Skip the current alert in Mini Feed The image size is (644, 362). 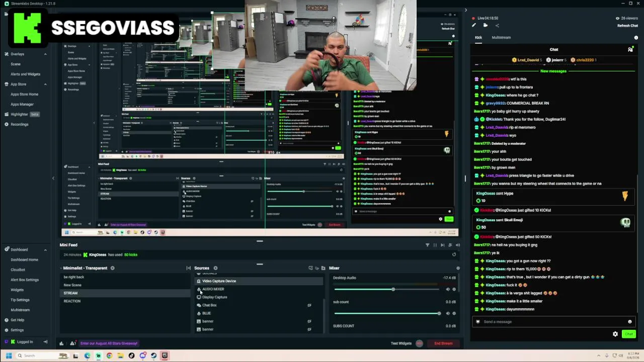click(x=442, y=245)
